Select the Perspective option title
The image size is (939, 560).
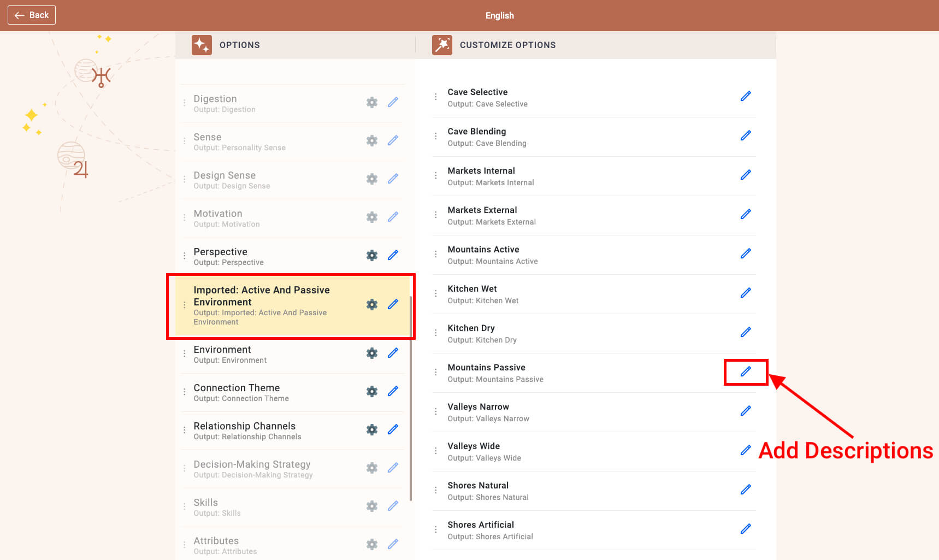pos(220,252)
